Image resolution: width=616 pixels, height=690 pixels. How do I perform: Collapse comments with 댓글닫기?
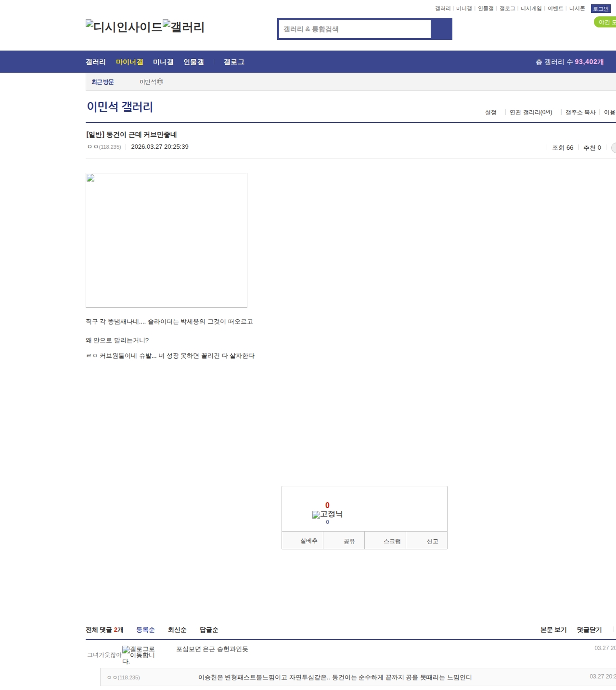pos(589,630)
